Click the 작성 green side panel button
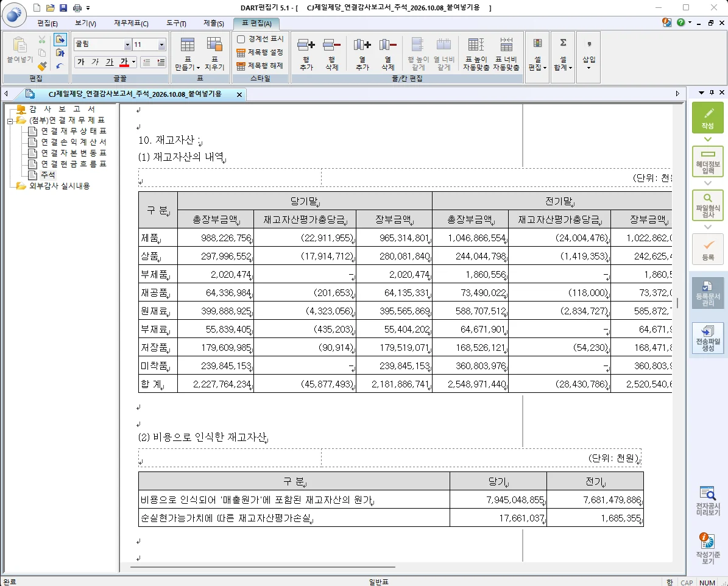Viewport: 728px width, 586px height. coord(707,118)
